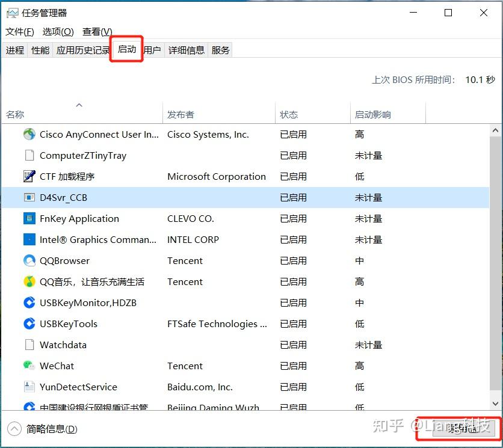Click the YunDetectService icon
This screenshot has height=448, width=503.
tap(29, 387)
